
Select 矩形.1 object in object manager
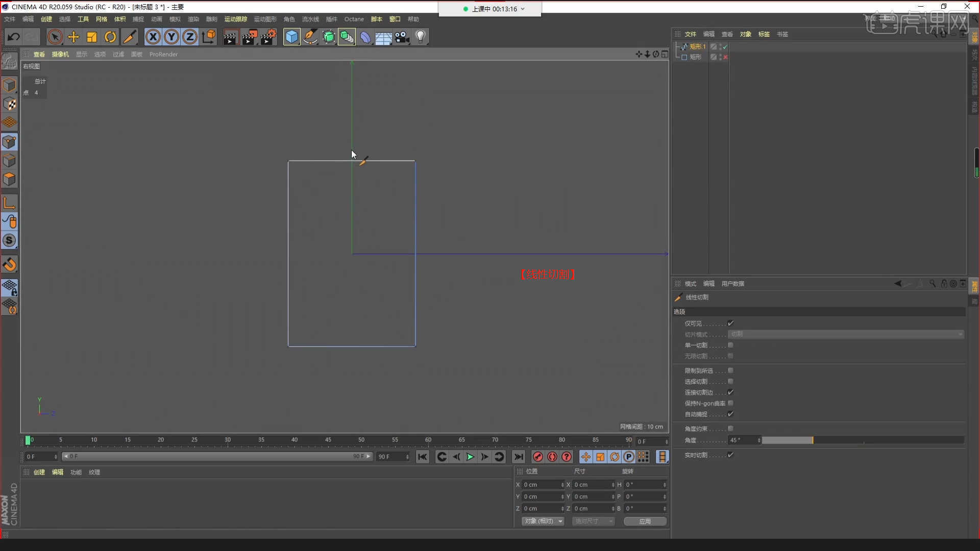point(698,46)
